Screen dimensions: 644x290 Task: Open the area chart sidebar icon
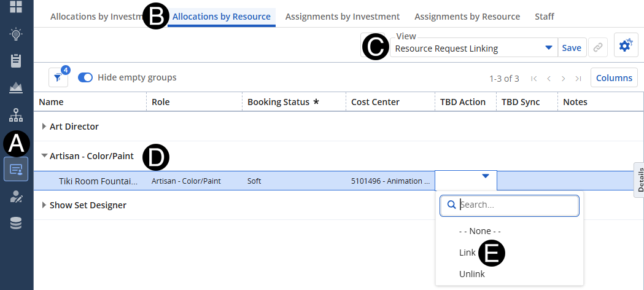pyautogui.click(x=16, y=87)
